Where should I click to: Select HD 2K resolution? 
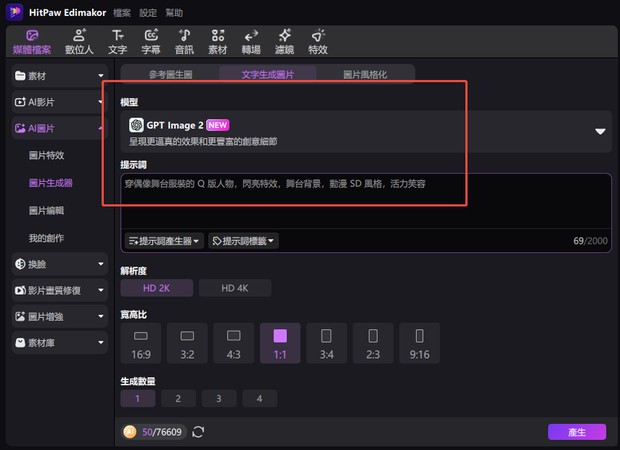(157, 288)
